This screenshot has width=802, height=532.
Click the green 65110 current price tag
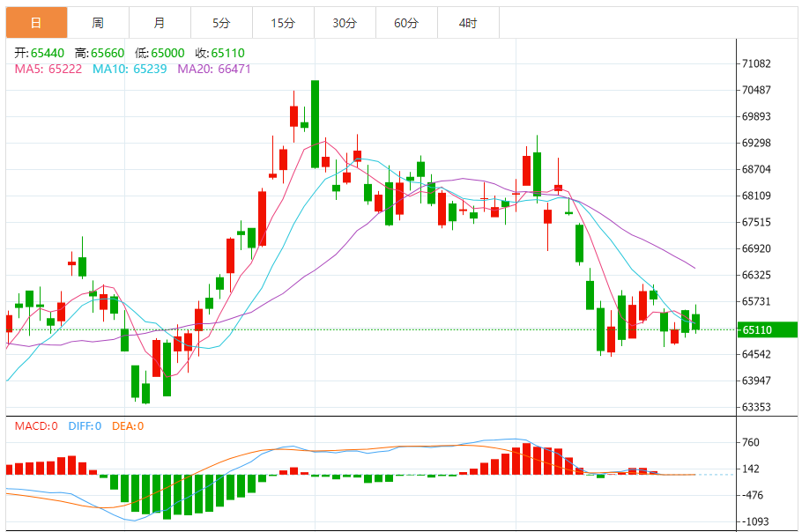(767, 329)
